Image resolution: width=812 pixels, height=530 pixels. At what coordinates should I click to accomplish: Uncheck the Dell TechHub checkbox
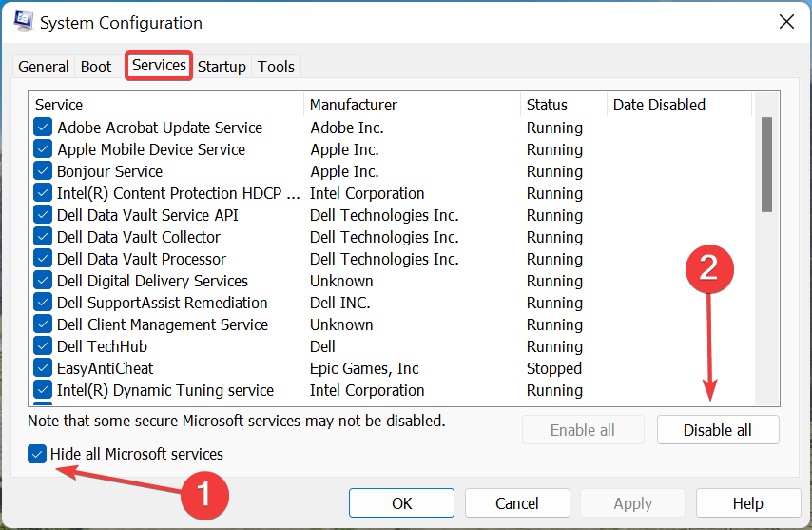[x=43, y=346]
